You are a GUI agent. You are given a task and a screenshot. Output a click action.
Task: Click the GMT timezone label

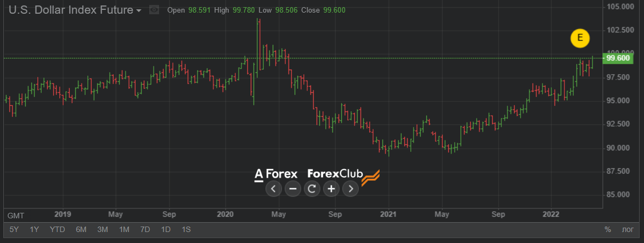[x=16, y=215]
